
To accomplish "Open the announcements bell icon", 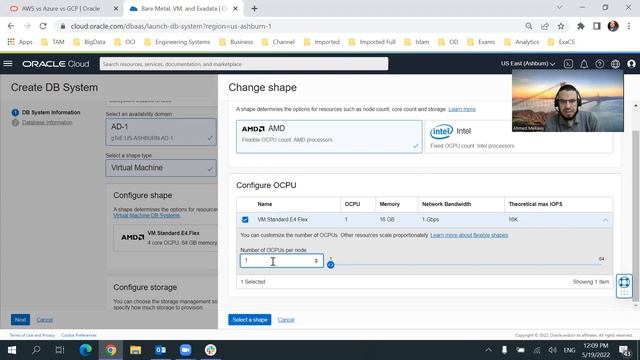I will (584, 64).
